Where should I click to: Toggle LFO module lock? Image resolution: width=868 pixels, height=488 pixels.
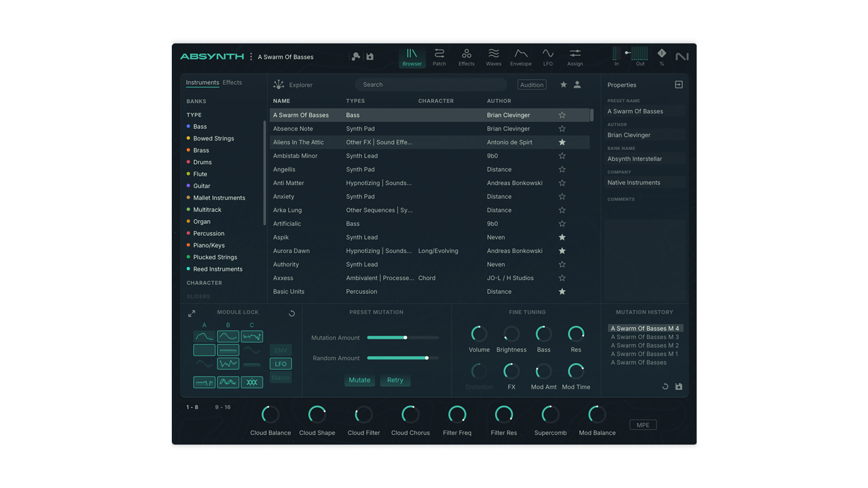[280, 364]
